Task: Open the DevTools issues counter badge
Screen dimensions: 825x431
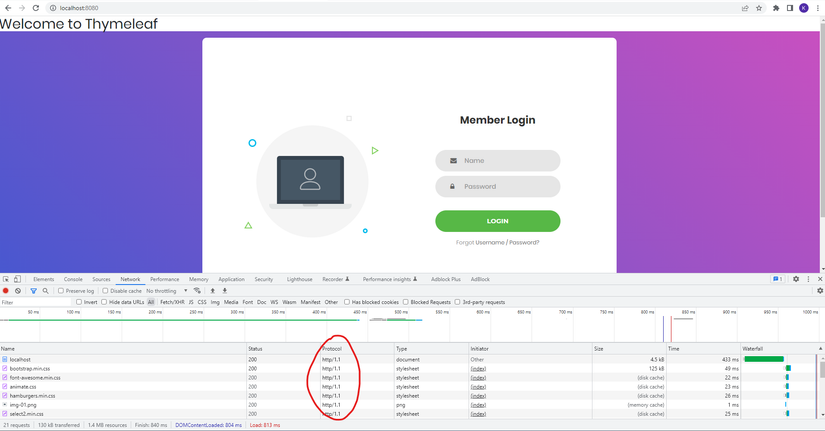Action: 778,279
